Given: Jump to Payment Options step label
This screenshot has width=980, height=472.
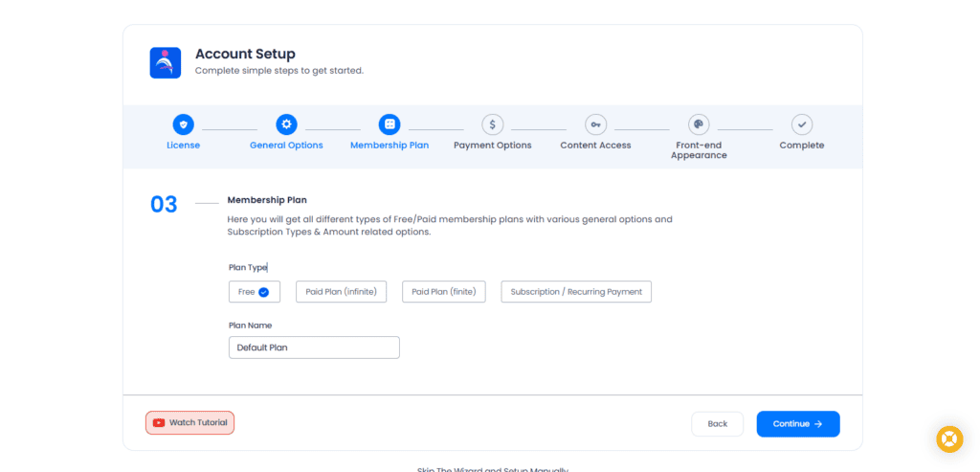Looking at the screenshot, I should (x=493, y=145).
